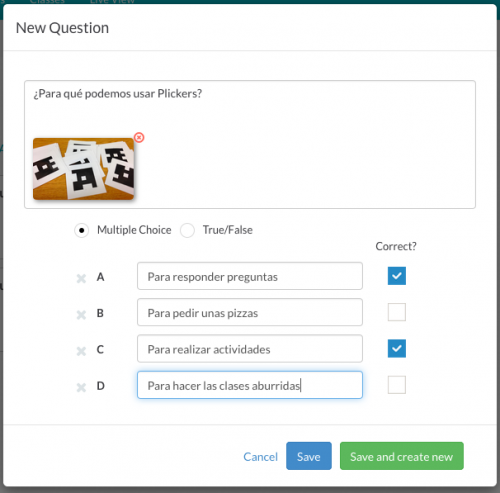Viewport: 500px width, 493px height.
Task: Uncheck correct for answer A
Action: pyautogui.click(x=397, y=276)
